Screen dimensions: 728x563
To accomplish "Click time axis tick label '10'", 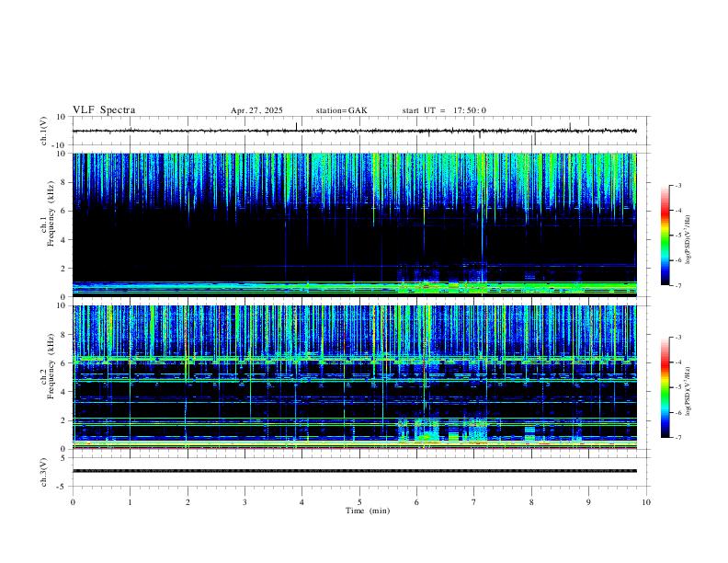I will [646, 502].
